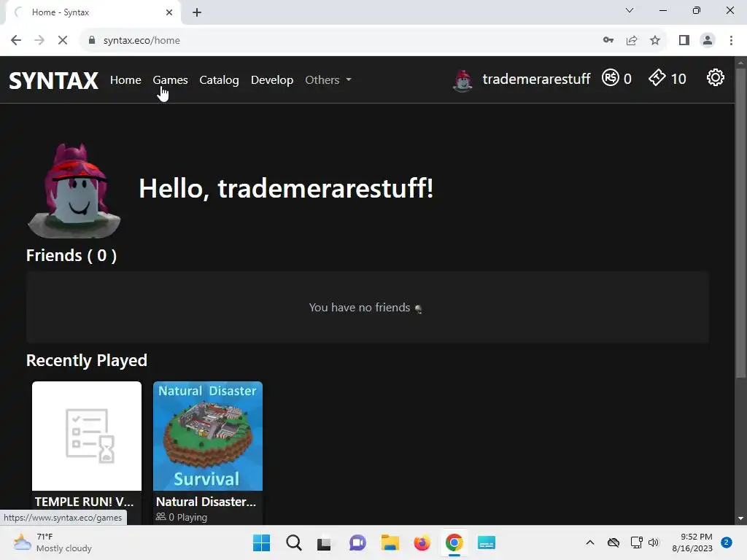The height and width of the screenshot is (560, 747).
Task: Open the Develop nav link
Action: pyautogui.click(x=272, y=80)
